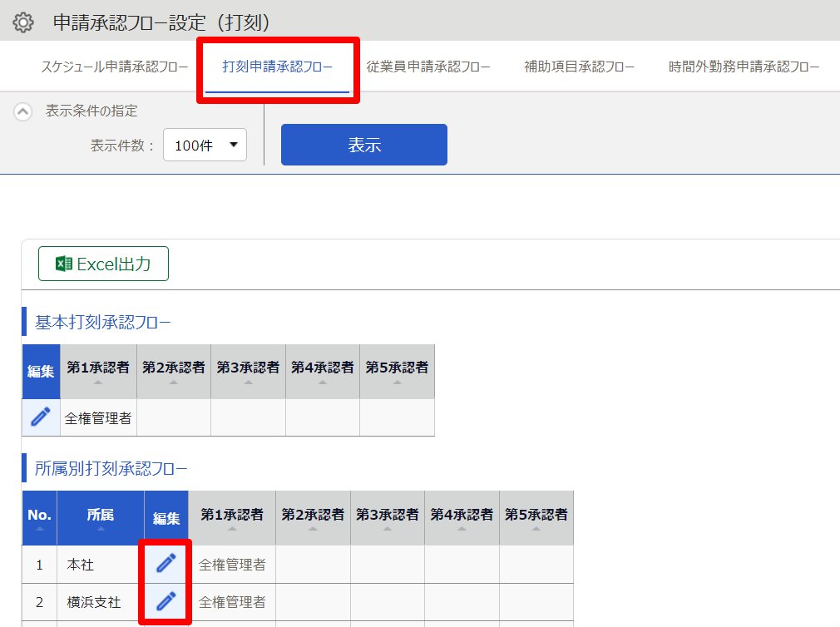Switch to 時間外勤務申請承認フロー tab
Image resolution: width=840 pixels, height=627 pixels.
[x=744, y=67]
